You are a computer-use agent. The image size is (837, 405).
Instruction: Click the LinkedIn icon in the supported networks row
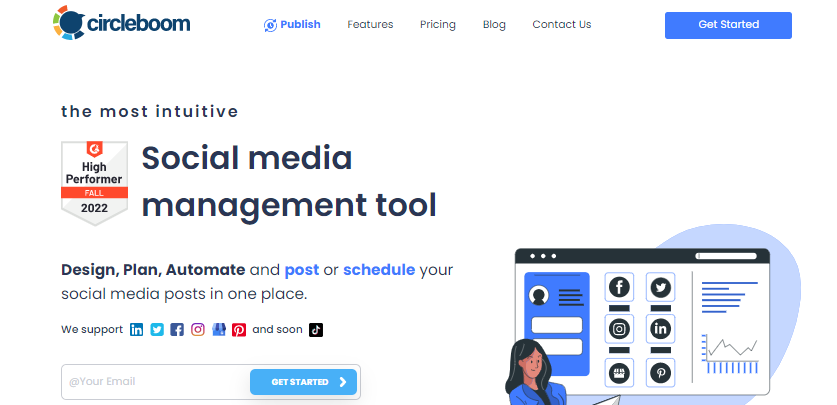pos(137,330)
